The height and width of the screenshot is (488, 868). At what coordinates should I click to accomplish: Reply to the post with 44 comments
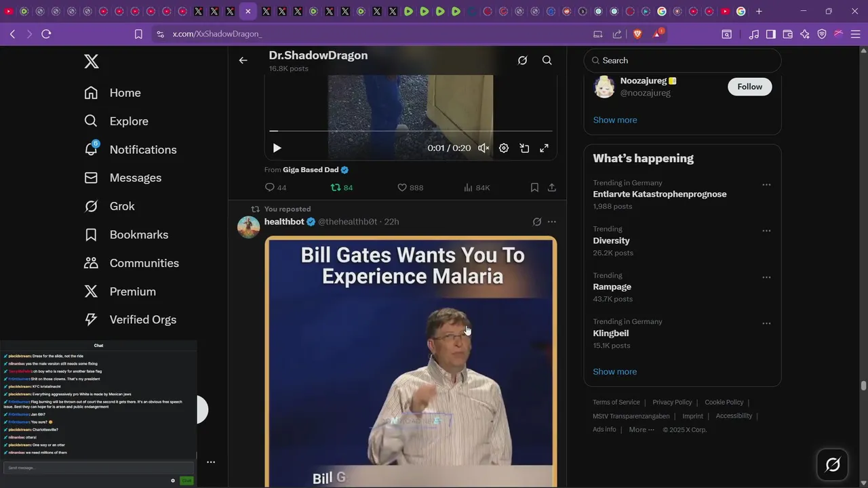[x=275, y=187]
